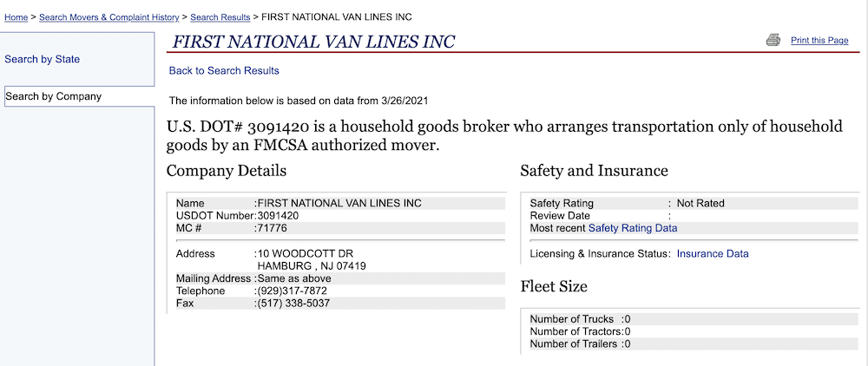
Task: Open the Insurance Data link
Action: point(713,254)
